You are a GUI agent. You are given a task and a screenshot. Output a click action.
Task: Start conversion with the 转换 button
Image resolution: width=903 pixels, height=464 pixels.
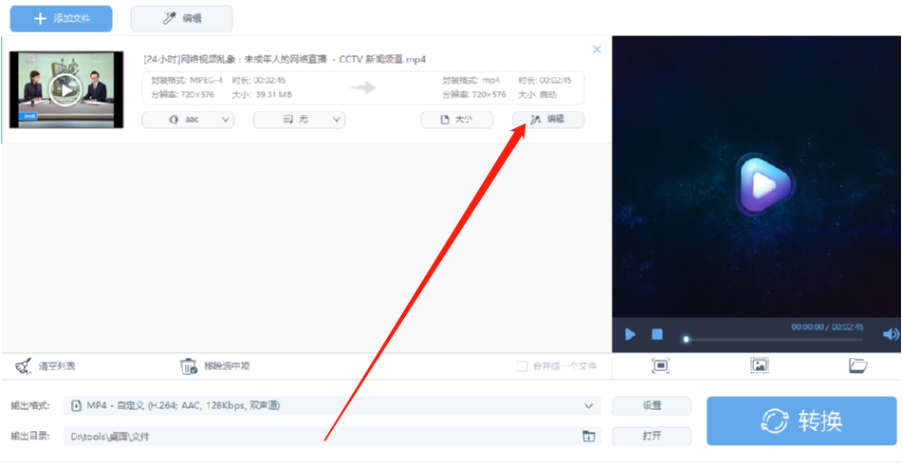tap(802, 421)
